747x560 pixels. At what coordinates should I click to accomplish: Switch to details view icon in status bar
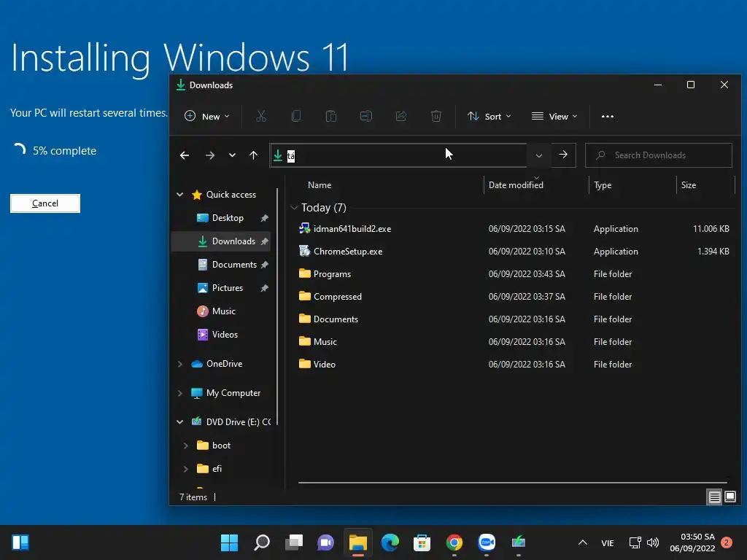tap(715, 497)
